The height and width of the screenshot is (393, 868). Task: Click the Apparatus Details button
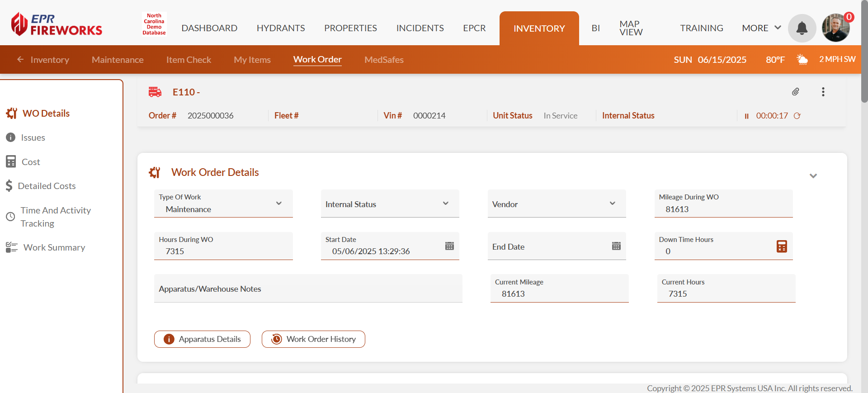(202, 339)
